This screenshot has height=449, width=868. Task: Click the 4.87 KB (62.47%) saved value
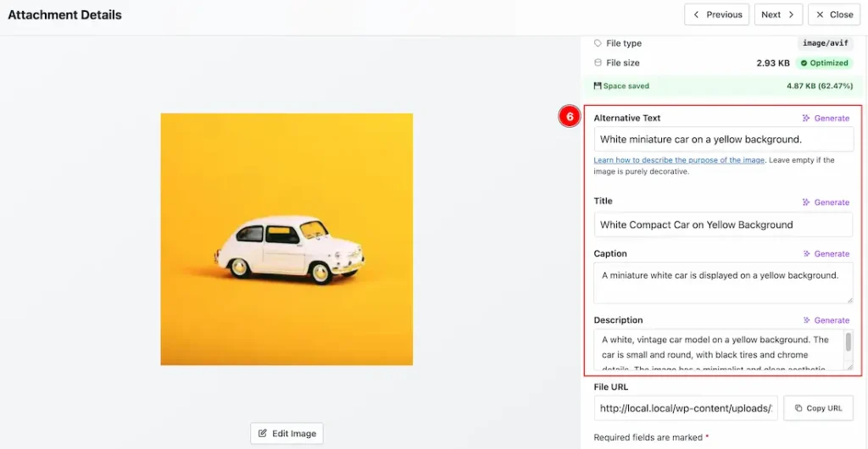[820, 86]
